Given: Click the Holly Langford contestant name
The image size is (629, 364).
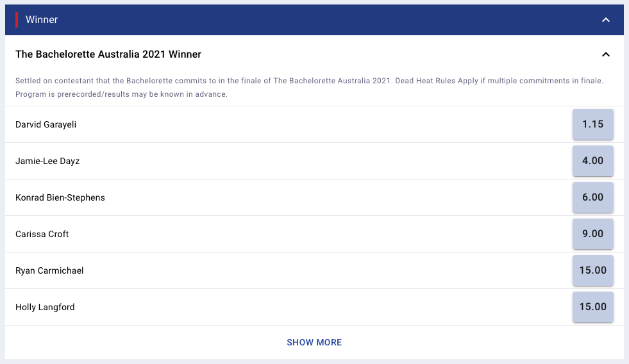Looking at the screenshot, I should click(x=45, y=307).
